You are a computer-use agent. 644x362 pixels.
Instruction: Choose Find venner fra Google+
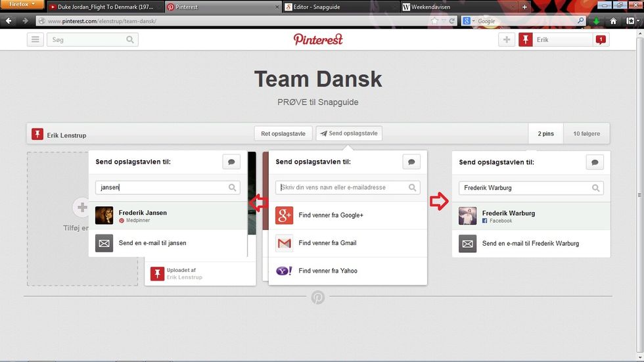(x=348, y=215)
